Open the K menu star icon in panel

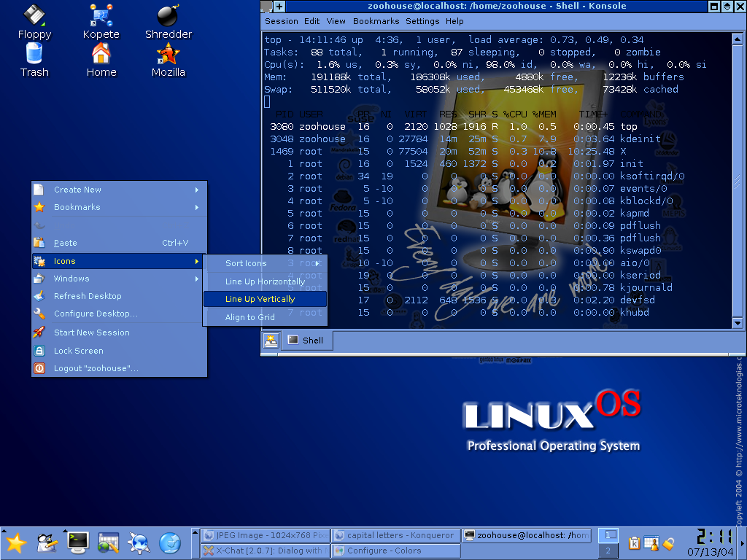coord(16,543)
